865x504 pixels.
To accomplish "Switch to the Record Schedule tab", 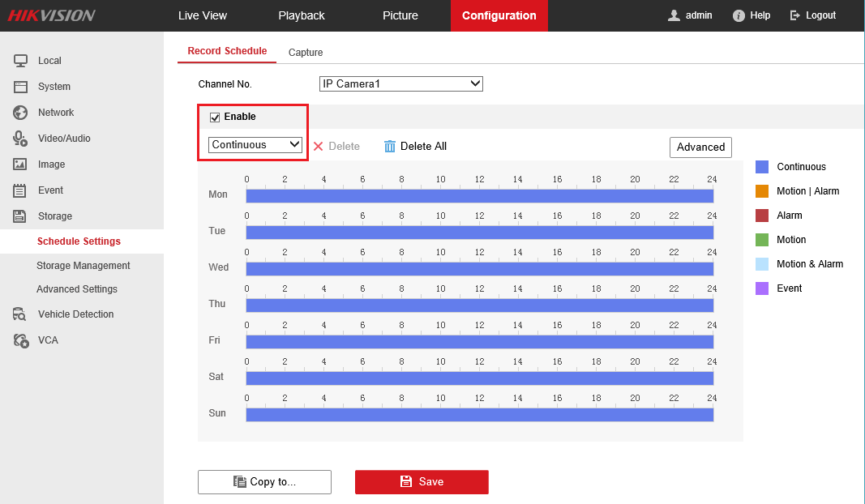I will [227, 51].
